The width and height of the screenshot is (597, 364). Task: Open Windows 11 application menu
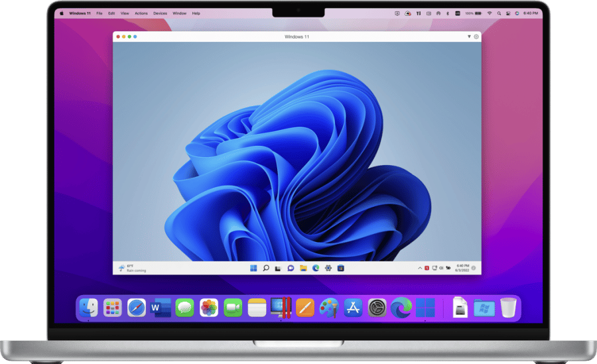[80, 13]
